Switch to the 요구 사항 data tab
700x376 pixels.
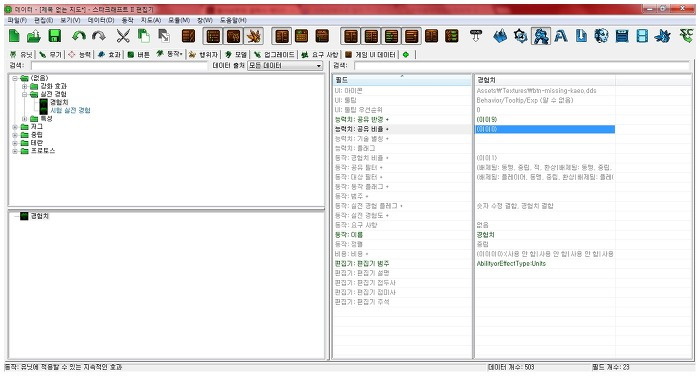[x=320, y=54]
